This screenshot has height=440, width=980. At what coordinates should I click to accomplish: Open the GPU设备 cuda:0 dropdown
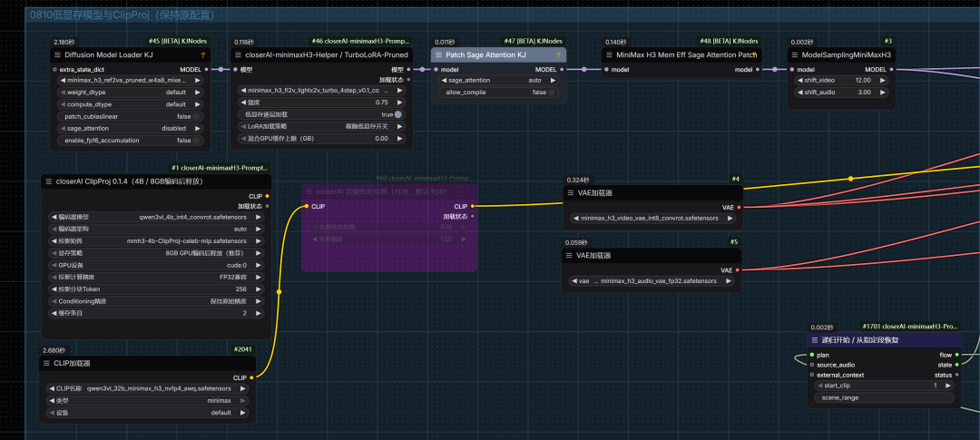point(156,265)
